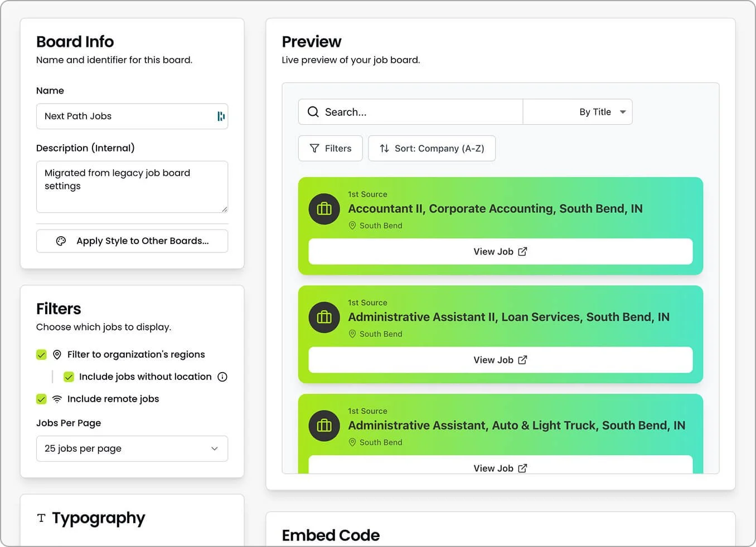This screenshot has width=756, height=547.
Task: Open the Filters button in preview
Action: click(x=331, y=149)
